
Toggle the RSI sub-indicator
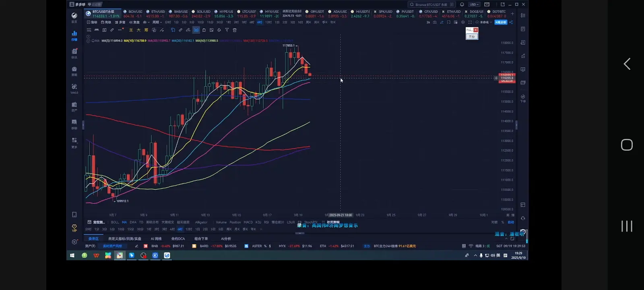[x=266, y=222]
